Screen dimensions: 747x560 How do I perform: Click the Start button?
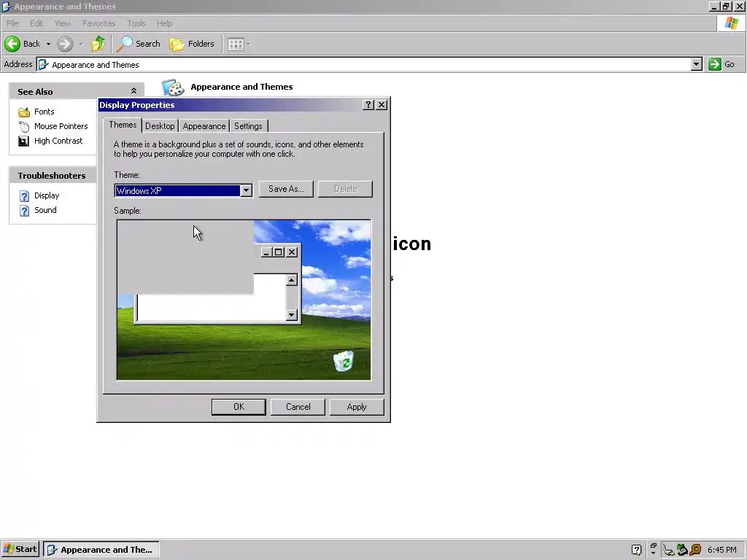(20, 550)
